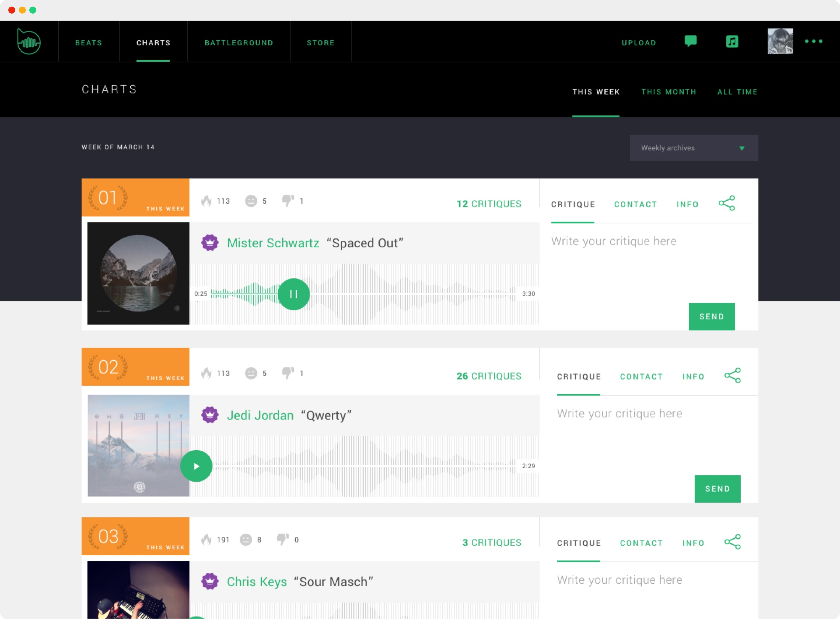The height and width of the screenshot is (619, 840).
Task: Open the music note library icon
Action: point(732,41)
